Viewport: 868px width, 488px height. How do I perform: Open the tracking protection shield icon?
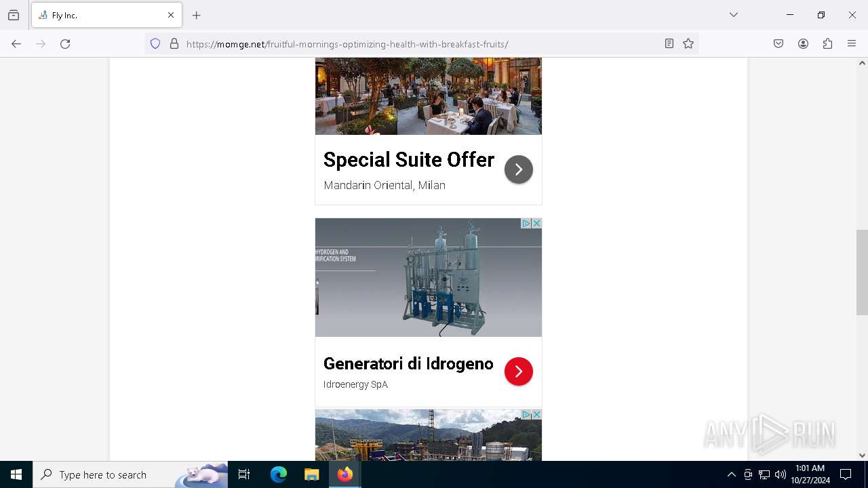(x=155, y=44)
